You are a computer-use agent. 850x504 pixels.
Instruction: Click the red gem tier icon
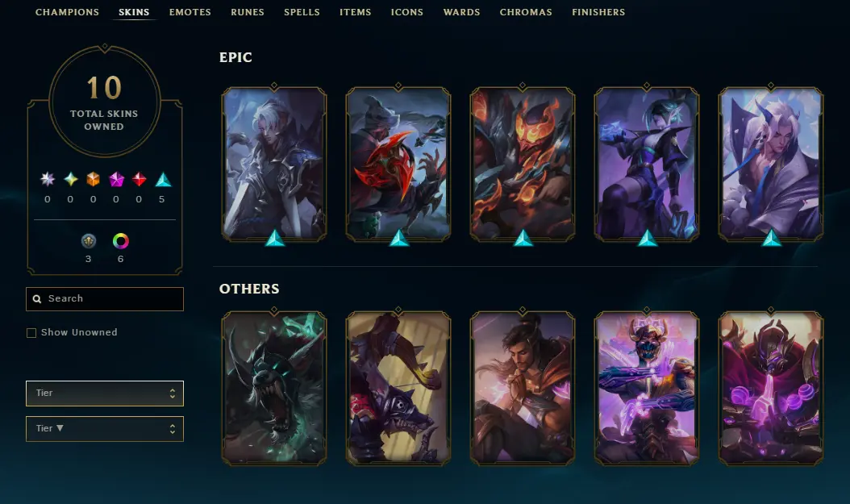pos(140,179)
